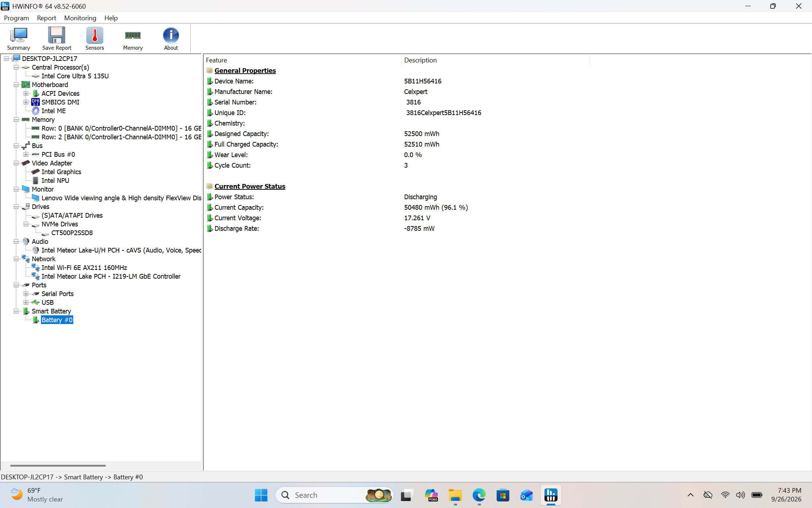Open the Monitoring menu
The height and width of the screenshot is (508, 812).
pos(80,18)
